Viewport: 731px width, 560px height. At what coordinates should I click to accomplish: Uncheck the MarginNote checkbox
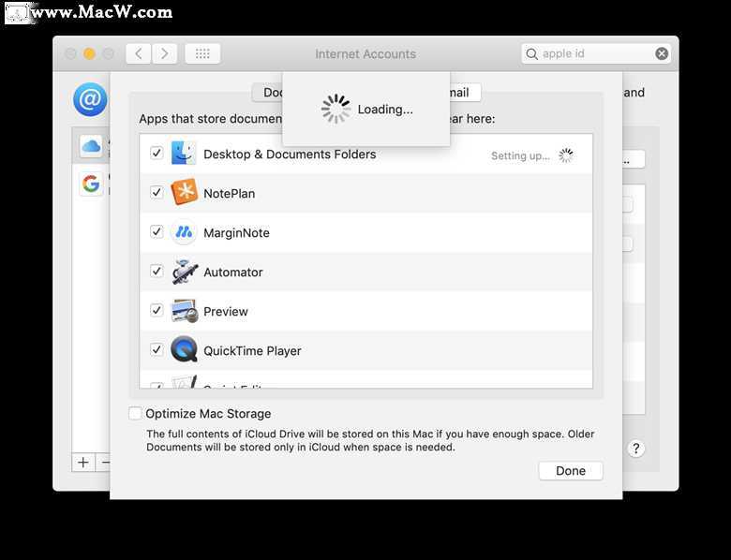tap(157, 231)
